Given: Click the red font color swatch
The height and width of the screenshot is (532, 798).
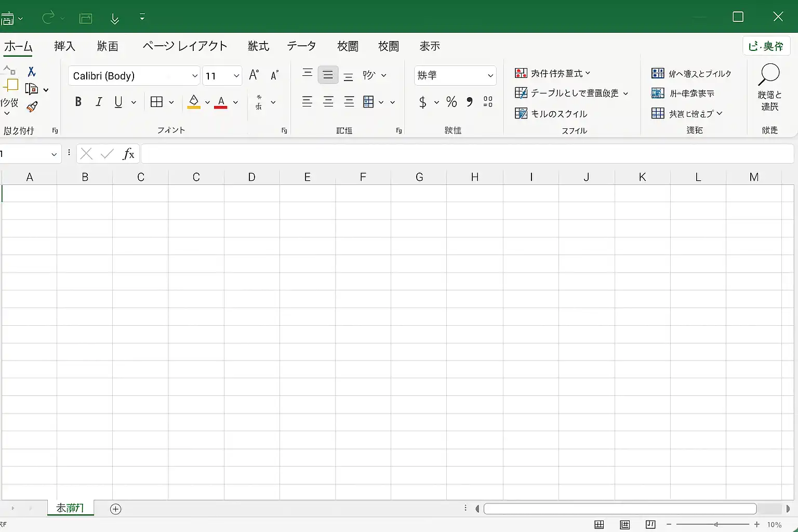Looking at the screenshot, I should (x=221, y=102).
